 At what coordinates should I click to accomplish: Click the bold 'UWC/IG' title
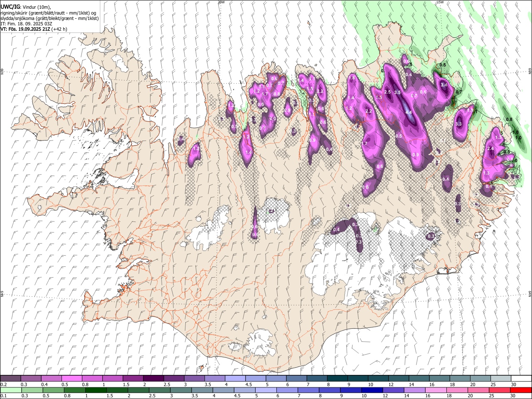10,7
